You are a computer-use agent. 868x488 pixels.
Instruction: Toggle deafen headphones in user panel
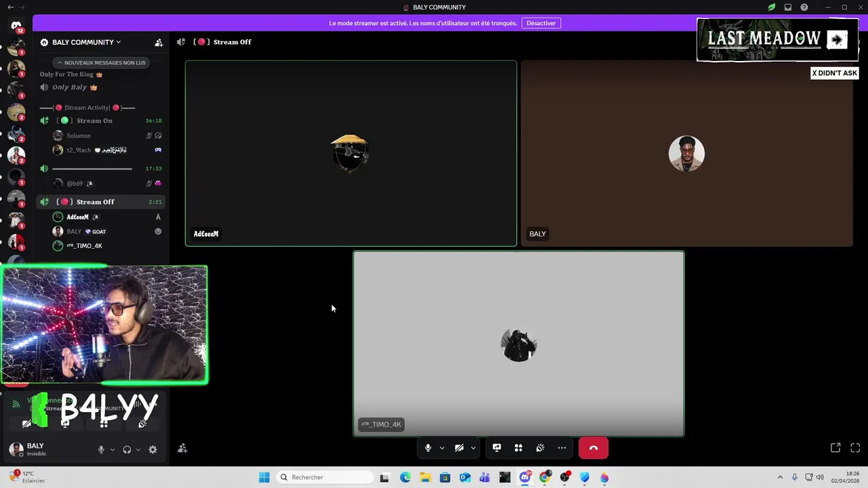pos(127,449)
